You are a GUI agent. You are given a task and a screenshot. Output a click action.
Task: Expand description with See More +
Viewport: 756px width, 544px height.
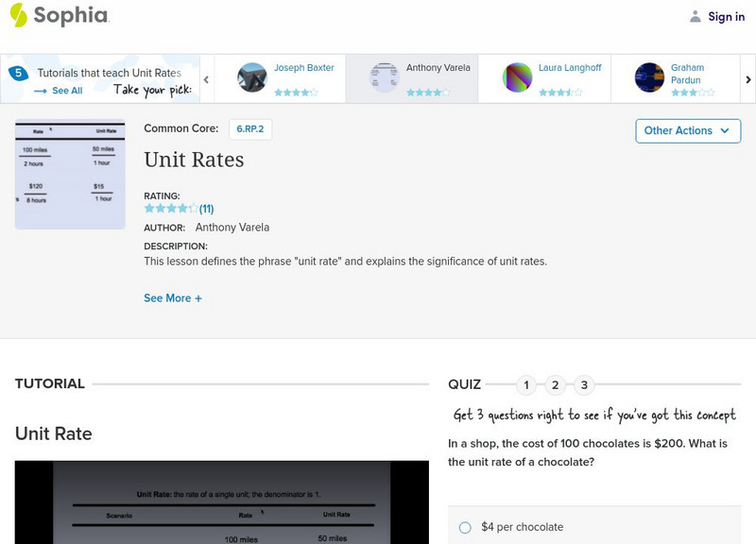point(173,298)
